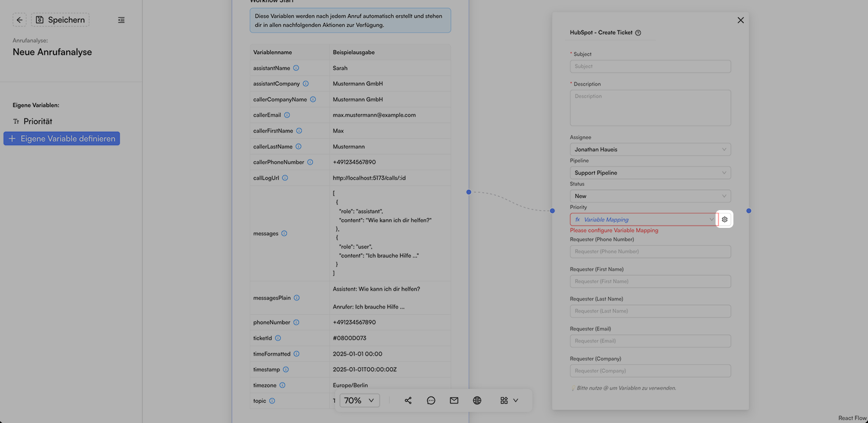Click Requester (First Name) input field
This screenshot has height=423, width=868.
651,281
